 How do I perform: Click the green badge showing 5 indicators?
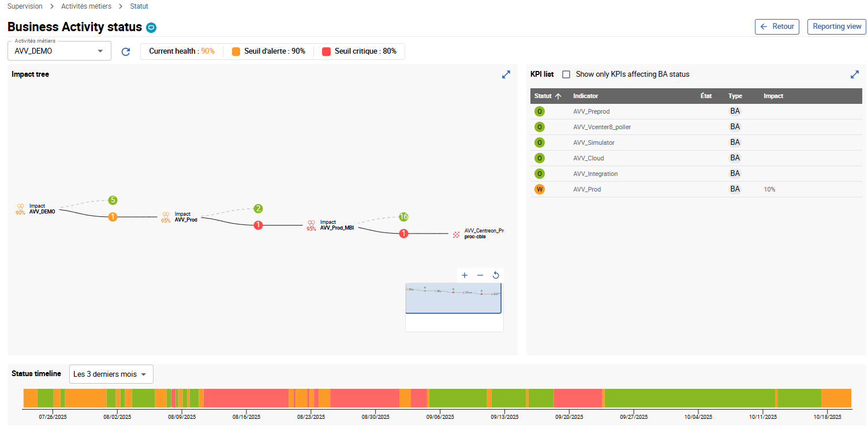pos(113,200)
